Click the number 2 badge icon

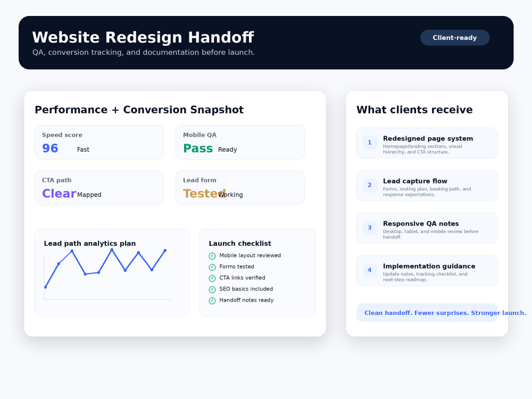(x=370, y=185)
